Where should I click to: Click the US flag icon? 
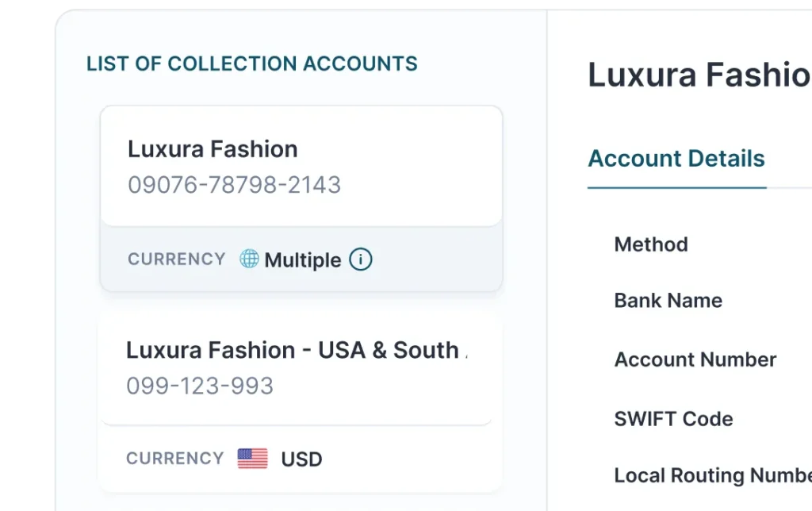click(252, 459)
